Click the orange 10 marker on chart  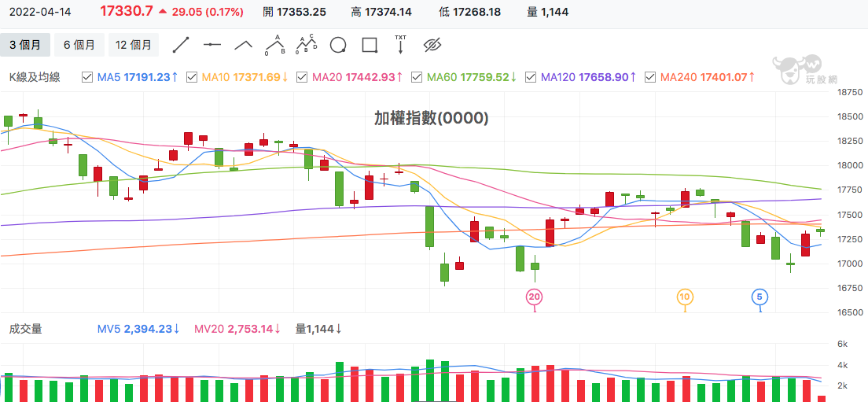[x=685, y=297]
